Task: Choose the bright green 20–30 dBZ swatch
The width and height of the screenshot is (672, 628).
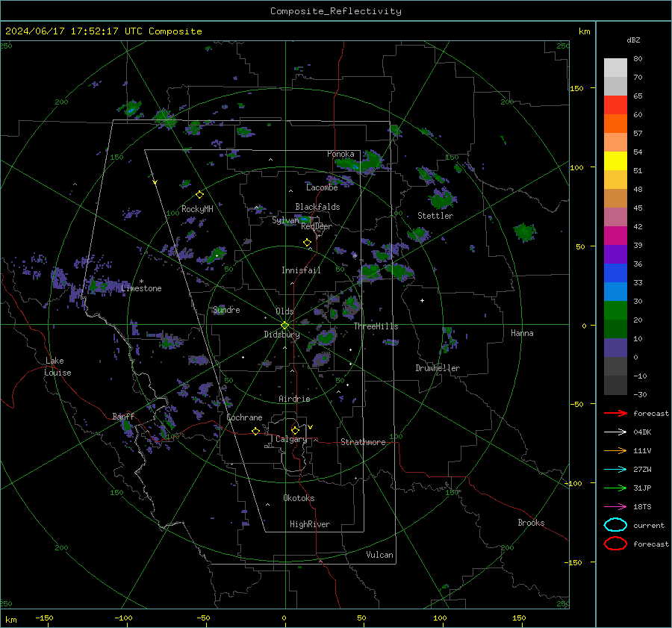Action: click(x=615, y=311)
